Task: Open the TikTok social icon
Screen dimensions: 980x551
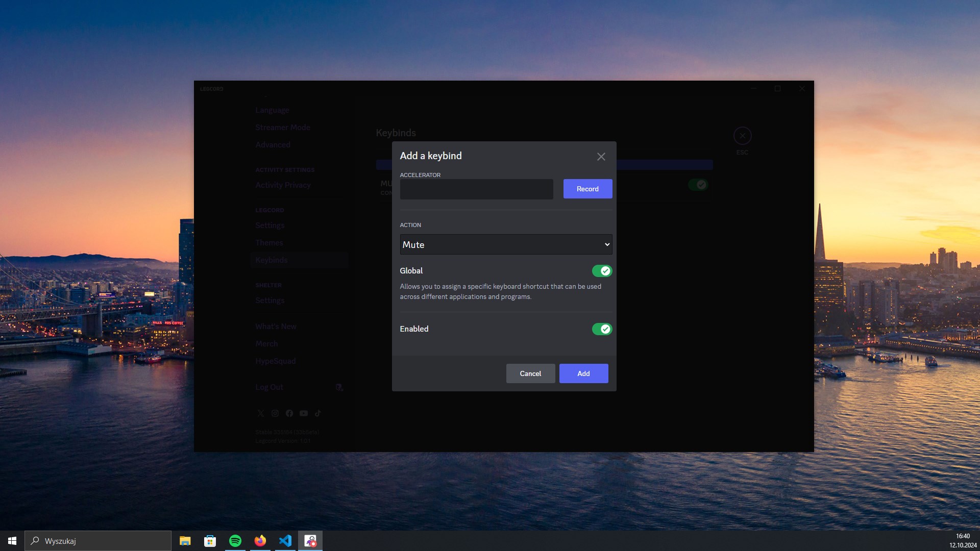Action: coord(317,413)
